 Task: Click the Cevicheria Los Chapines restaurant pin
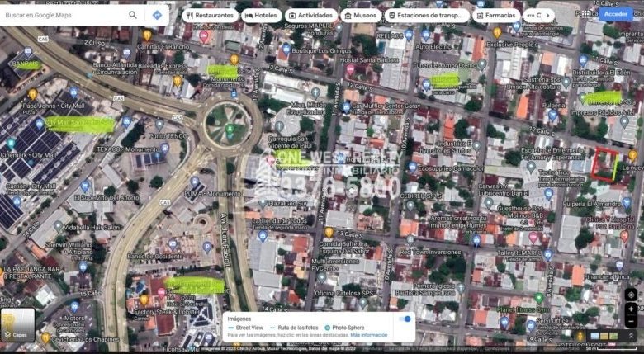click(45, 337)
